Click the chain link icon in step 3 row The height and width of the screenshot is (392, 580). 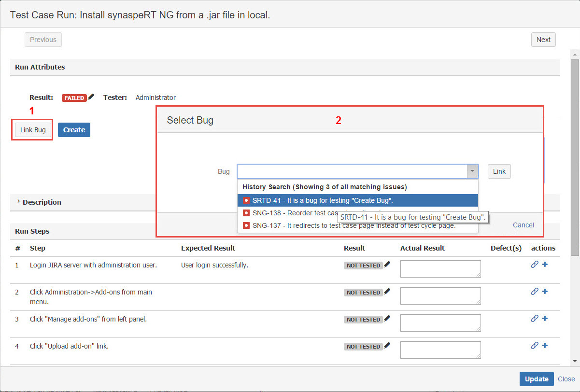[x=534, y=319]
